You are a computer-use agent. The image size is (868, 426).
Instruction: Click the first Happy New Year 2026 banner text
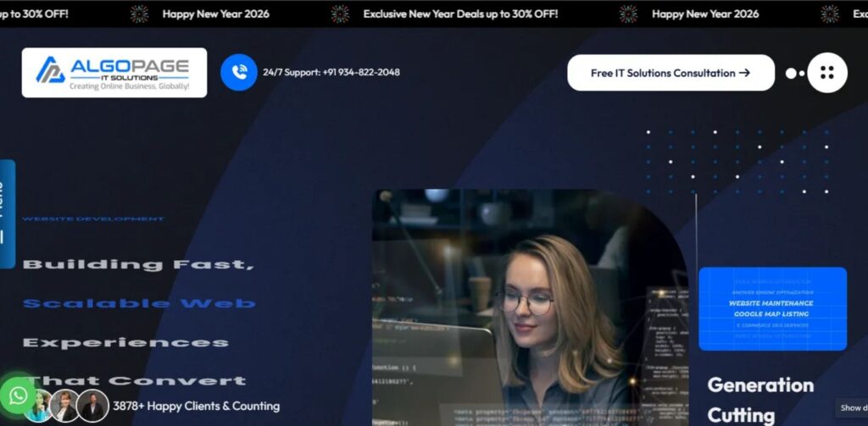pyautogui.click(x=215, y=14)
